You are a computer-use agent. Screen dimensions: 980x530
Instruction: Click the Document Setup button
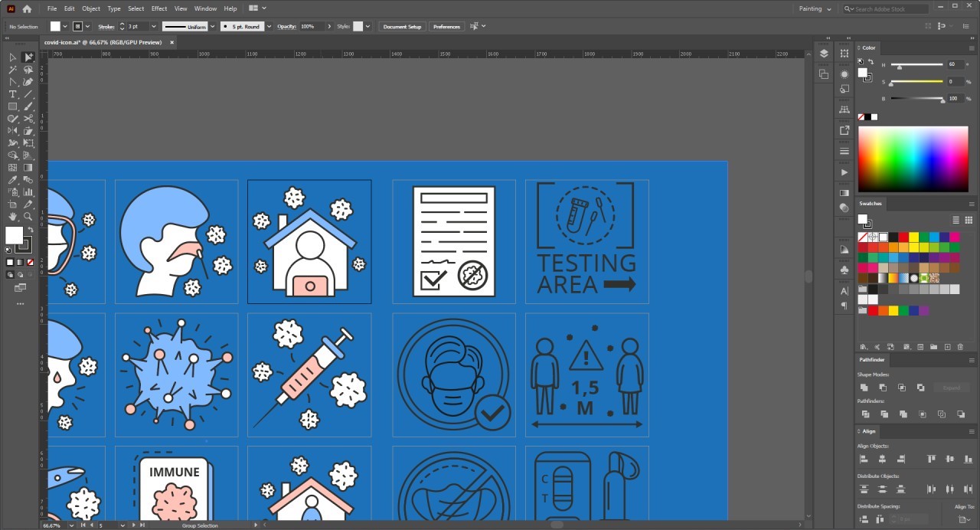402,26
